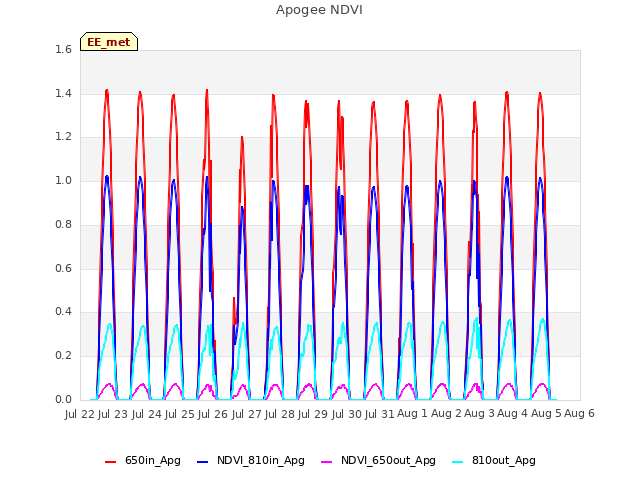Viewport: 640px width, 480px height.
Task: Click the Jul 22 x-axis date label
Action: (x=80, y=414)
